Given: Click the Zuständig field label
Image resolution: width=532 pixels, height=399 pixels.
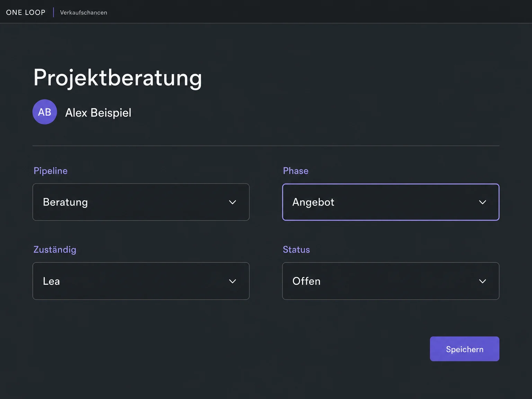Looking at the screenshot, I should click(55, 249).
